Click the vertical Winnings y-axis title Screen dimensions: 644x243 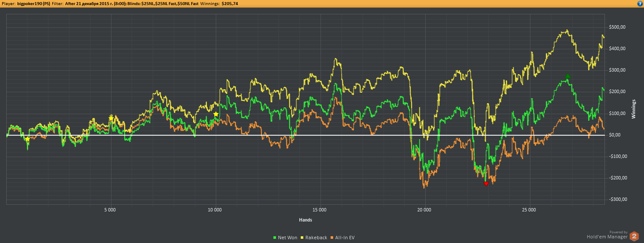[x=633, y=109]
